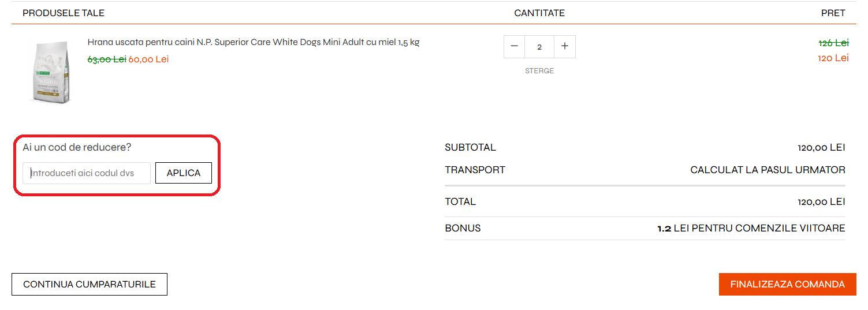Proceed with the FINALIZEAZA COMANDA button
This screenshot has height=310, width=868.
click(x=787, y=285)
